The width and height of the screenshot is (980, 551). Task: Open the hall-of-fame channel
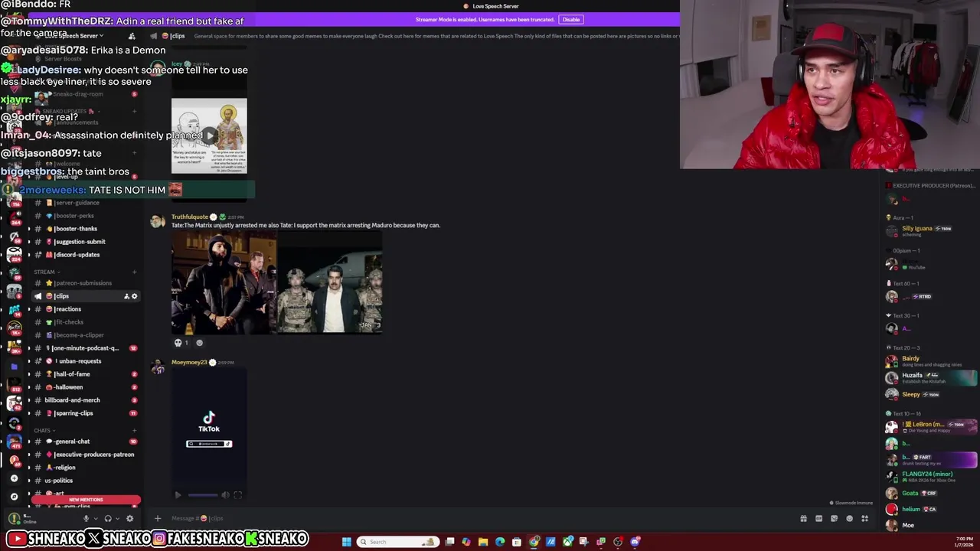click(x=84, y=374)
